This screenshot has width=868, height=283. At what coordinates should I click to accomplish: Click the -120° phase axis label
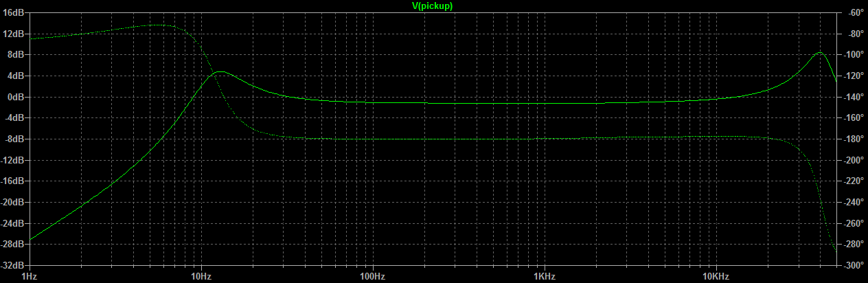pyautogui.click(x=854, y=76)
